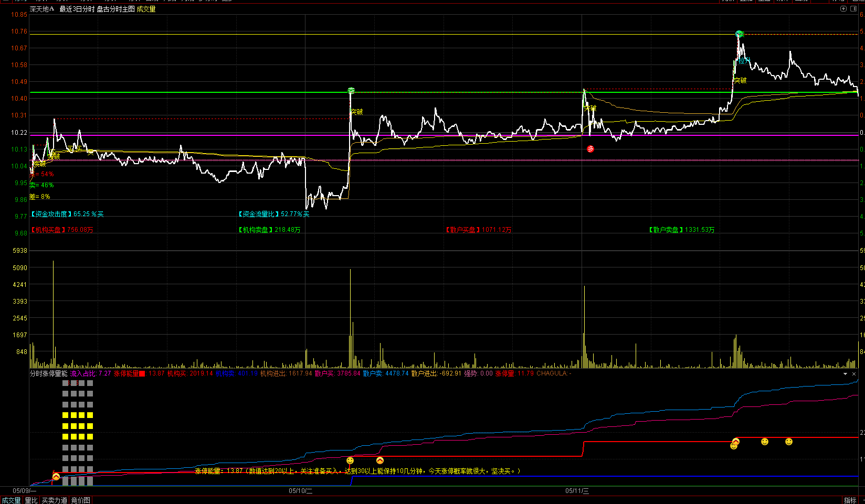The width and height of the screenshot is (865, 504).
Task: Click the 10.40 price axis label
Action: pyautogui.click(x=19, y=99)
